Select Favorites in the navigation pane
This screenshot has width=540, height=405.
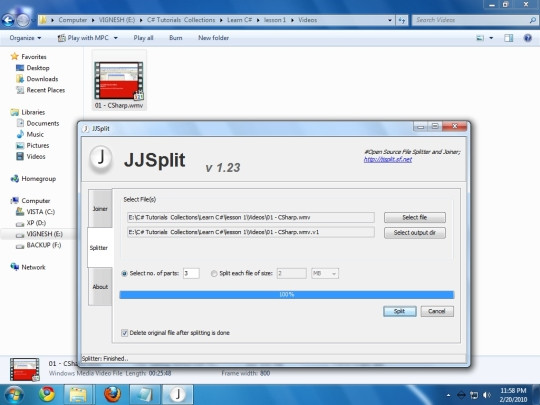pyautogui.click(x=33, y=57)
